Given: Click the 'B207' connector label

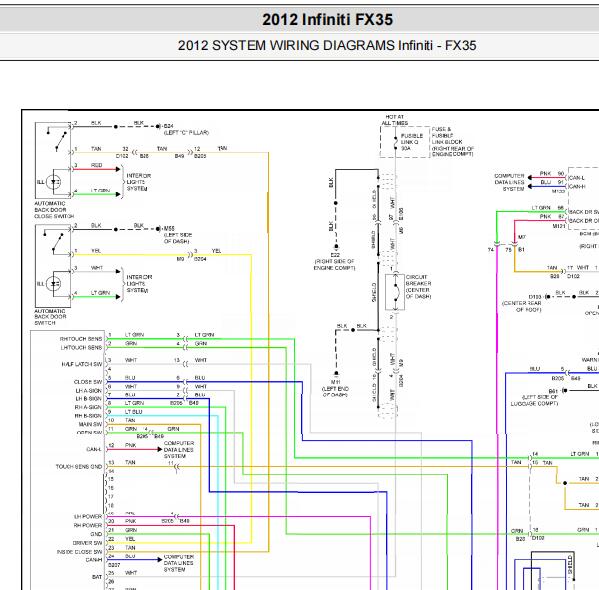Looking at the screenshot, I should tap(114, 564).
